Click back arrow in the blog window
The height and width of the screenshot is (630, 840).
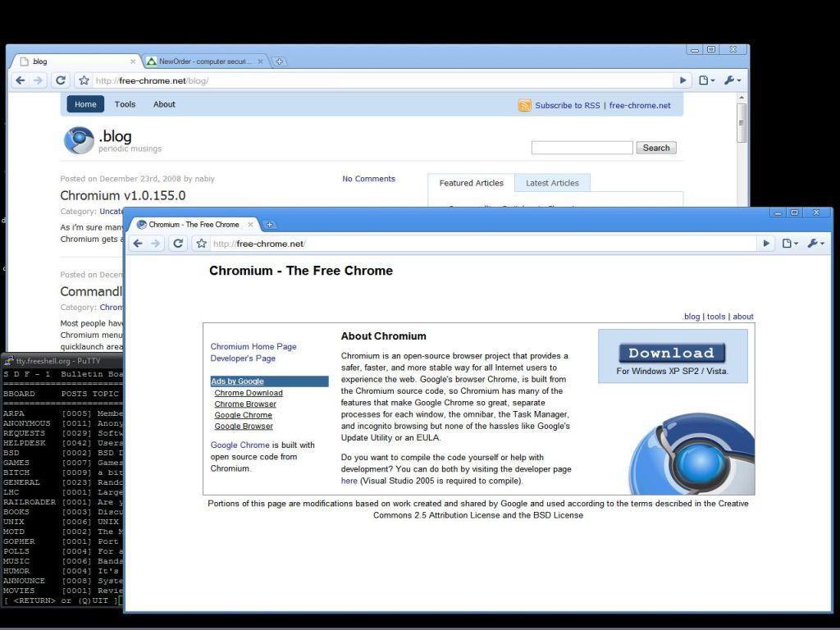tap(21, 80)
